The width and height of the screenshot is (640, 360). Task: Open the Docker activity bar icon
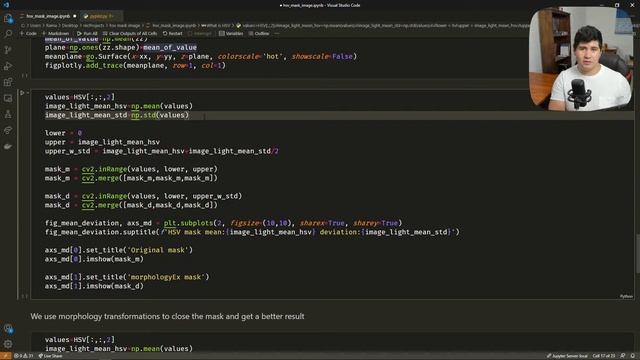point(8,147)
